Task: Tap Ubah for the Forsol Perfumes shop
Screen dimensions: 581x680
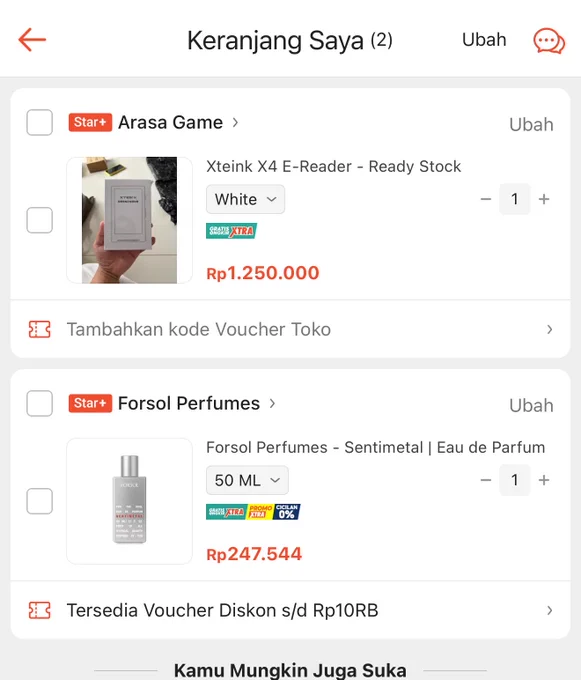Action: click(531, 406)
